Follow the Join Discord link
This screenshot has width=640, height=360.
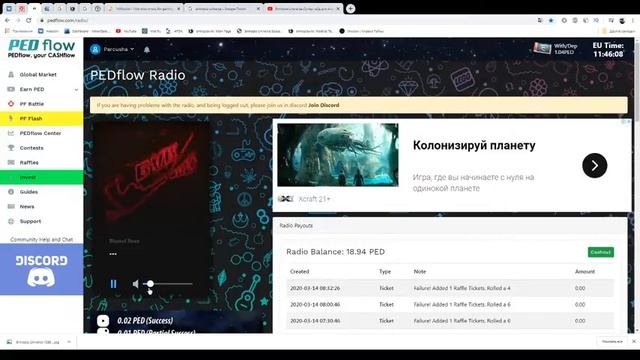tap(324, 105)
